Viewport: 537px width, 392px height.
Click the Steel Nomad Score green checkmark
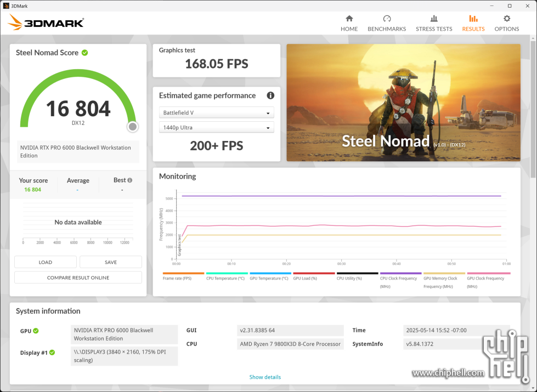pos(84,53)
